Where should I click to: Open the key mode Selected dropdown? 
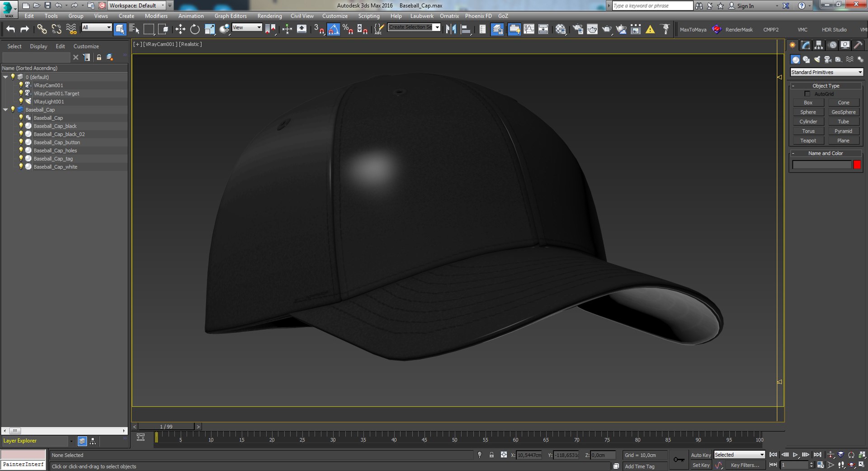click(739, 455)
